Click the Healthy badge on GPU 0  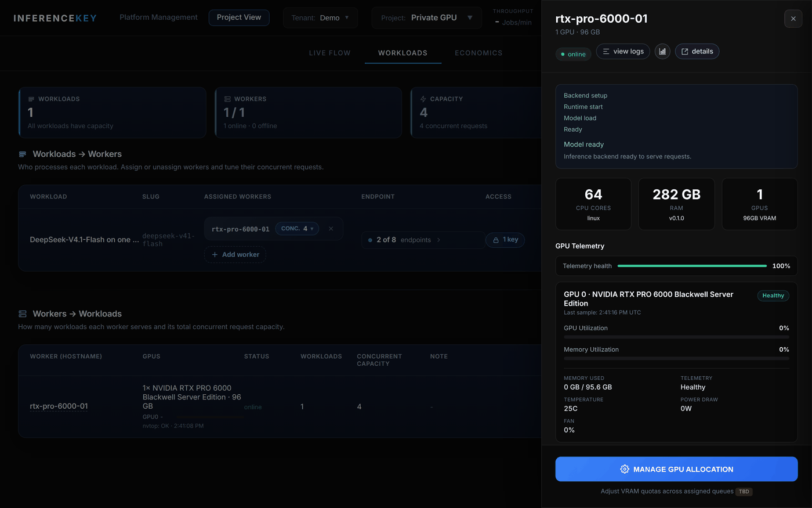[773, 296]
